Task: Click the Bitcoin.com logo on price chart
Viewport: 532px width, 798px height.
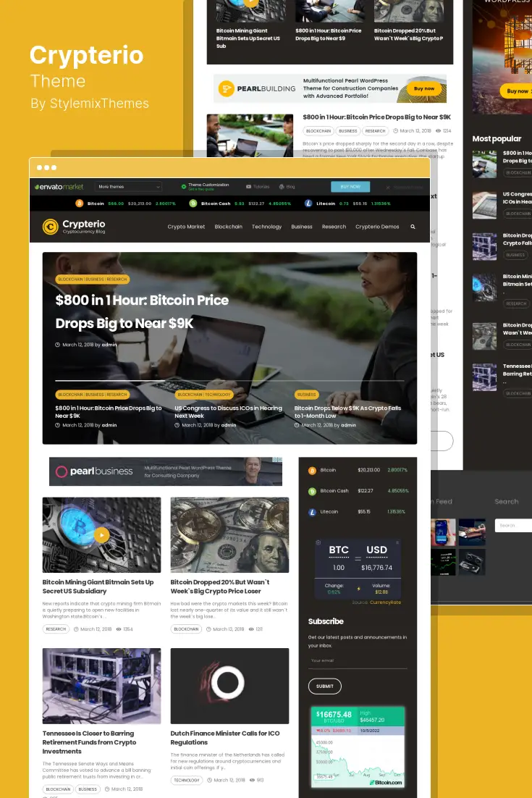Action: [386, 783]
